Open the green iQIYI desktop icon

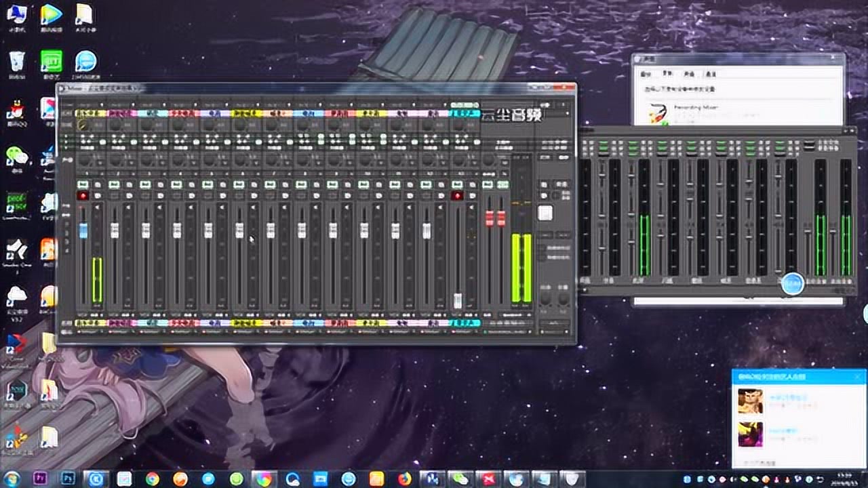tap(52, 64)
